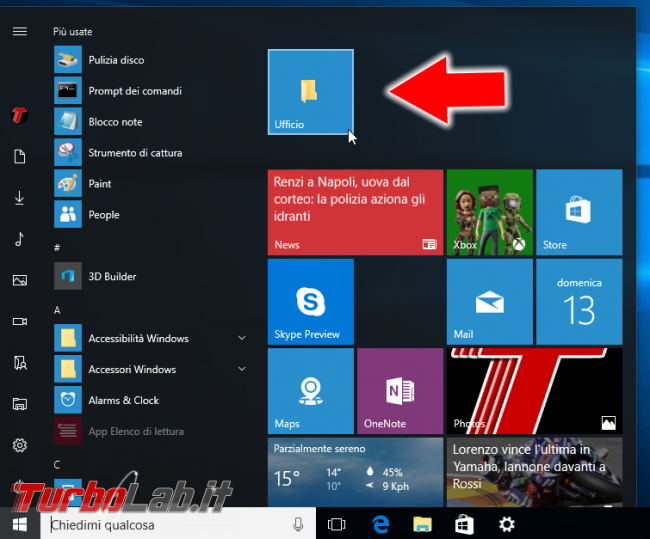This screenshot has width=650, height=539.
Task: Open the Ufficio folder tile
Action: click(311, 92)
